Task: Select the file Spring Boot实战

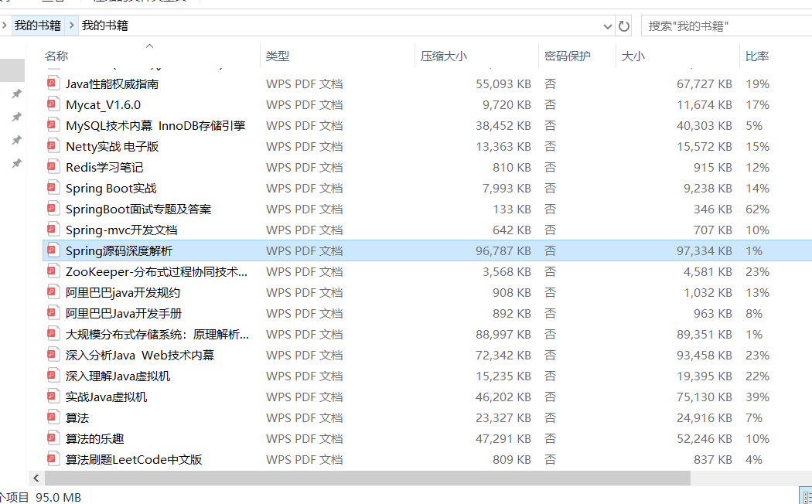Action: (111, 189)
